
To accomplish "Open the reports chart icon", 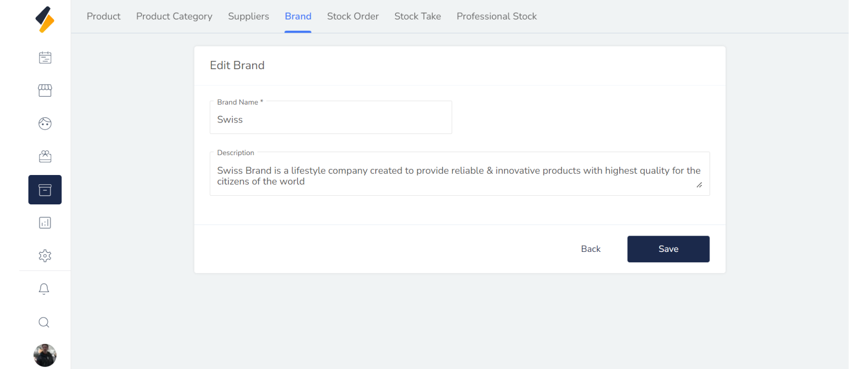I will [x=45, y=223].
